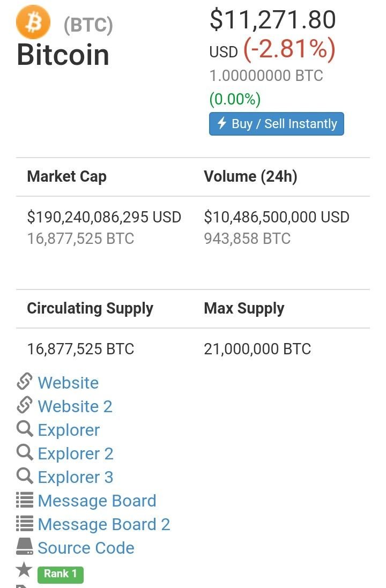The image size is (386, 588).
Task: Click the orange Bitcoin logo icon
Action: point(33,22)
